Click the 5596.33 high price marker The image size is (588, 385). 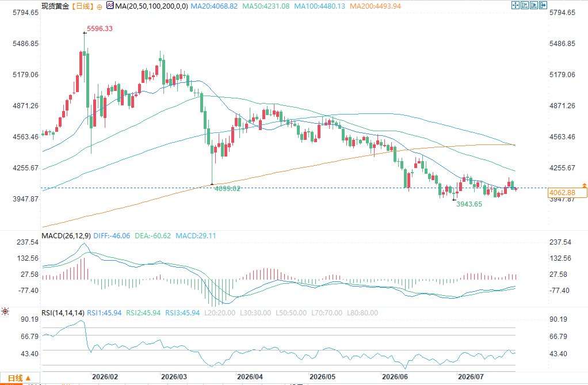100,29
